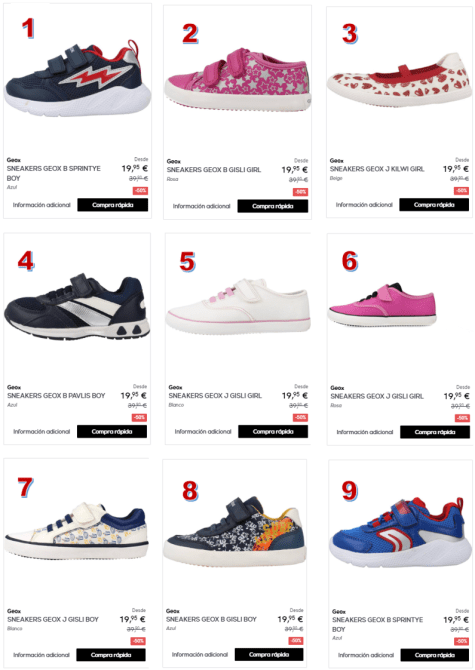The image size is (475, 670).
Task: Open the white J Gisli Girl sneaker image
Action: (238, 305)
